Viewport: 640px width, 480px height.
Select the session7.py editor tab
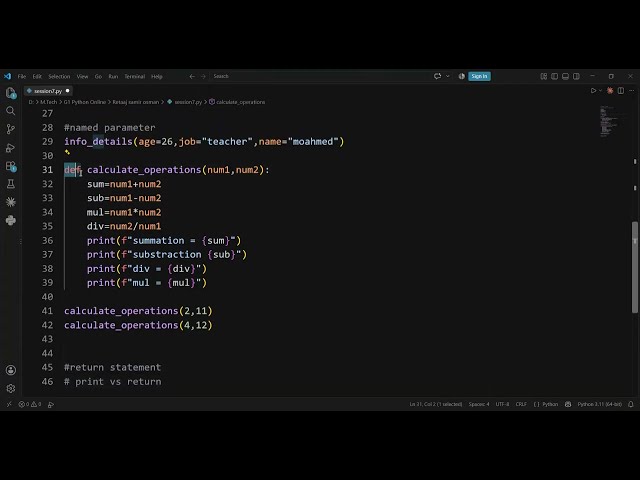pyautogui.click(x=48, y=91)
